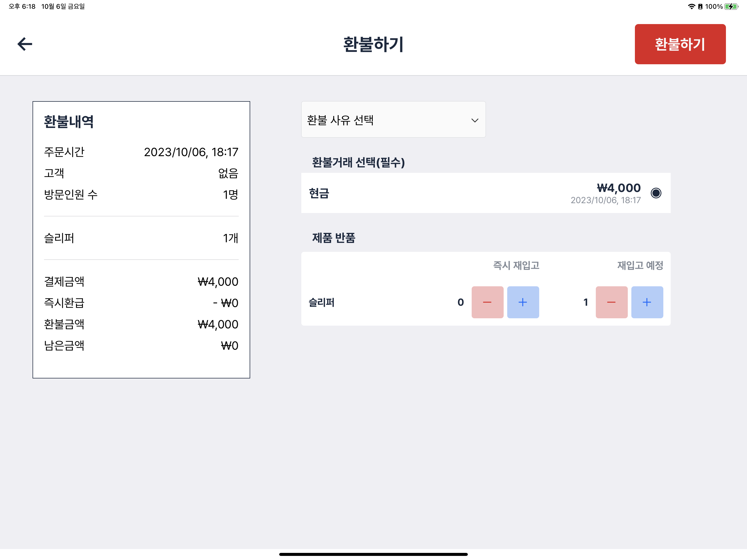
Task: Increase 재입고 예정 quantity for 슬리퍼
Action: (x=647, y=302)
